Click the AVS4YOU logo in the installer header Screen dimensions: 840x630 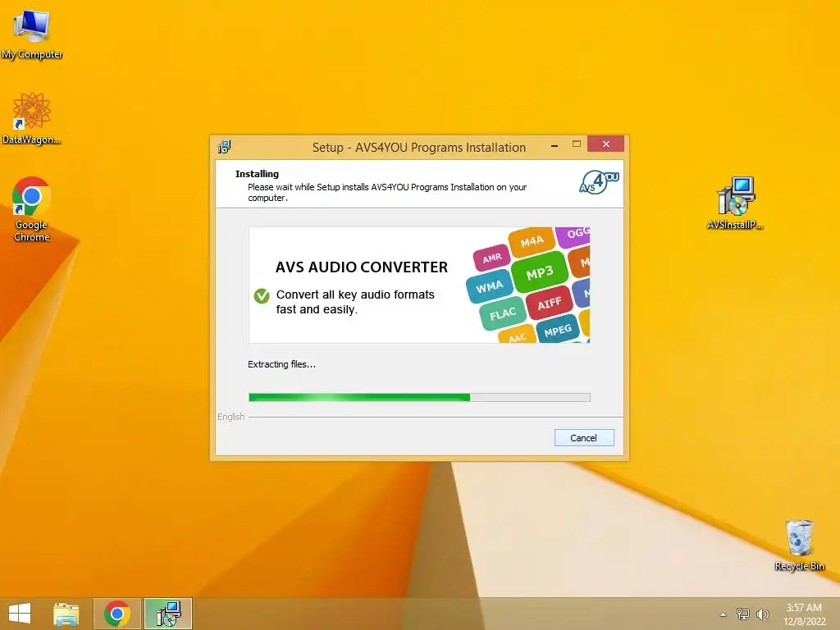point(599,182)
